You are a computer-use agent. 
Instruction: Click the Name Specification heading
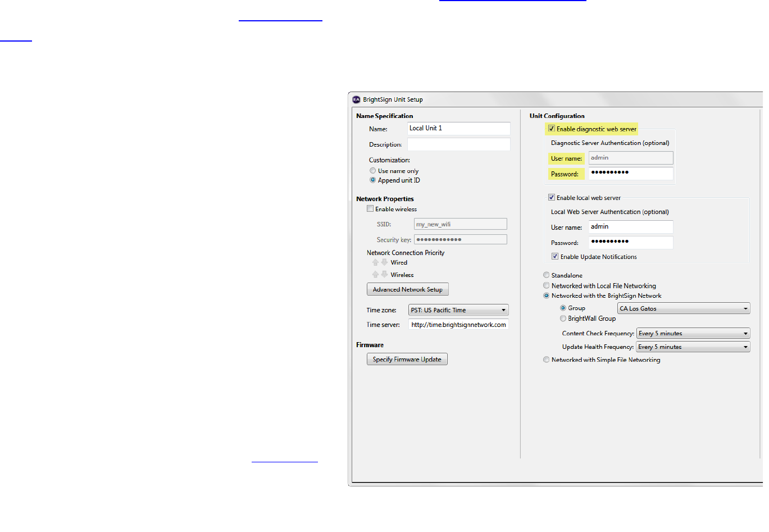pyautogui.click(x=385, y=116)
